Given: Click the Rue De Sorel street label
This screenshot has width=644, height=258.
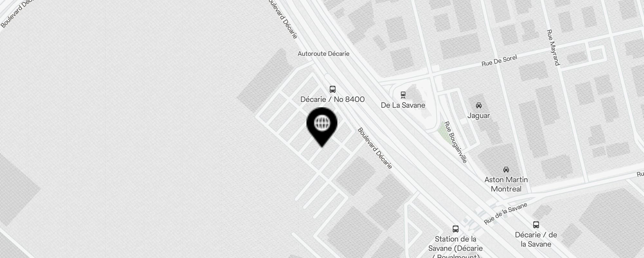Looking at the screenshot, I should pos(499,61).
